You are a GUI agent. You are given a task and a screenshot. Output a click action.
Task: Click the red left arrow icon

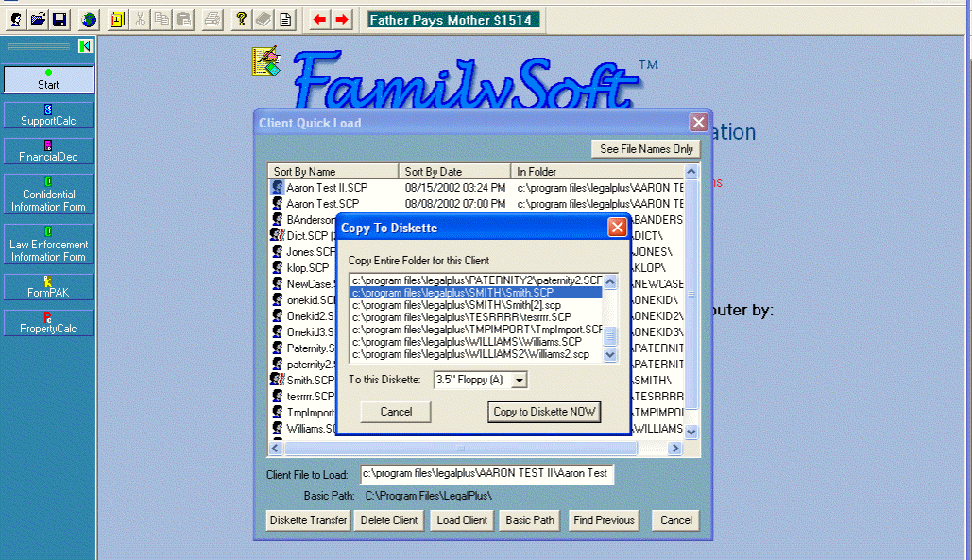(320, 19)
